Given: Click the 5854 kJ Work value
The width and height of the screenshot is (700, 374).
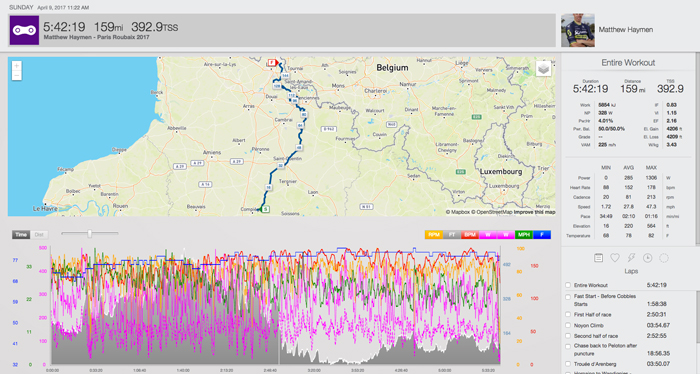Looking at the screenshot, I should point(607,105).
